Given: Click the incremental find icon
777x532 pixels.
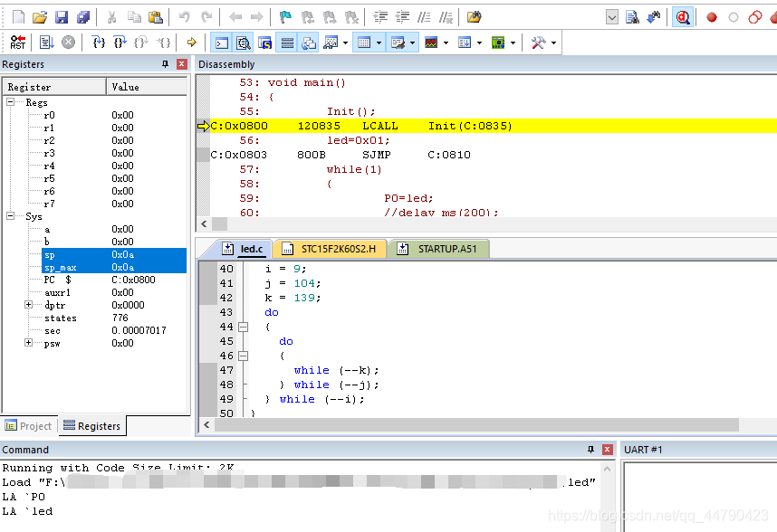Looking at the screenshot, I should coord(654,18).
